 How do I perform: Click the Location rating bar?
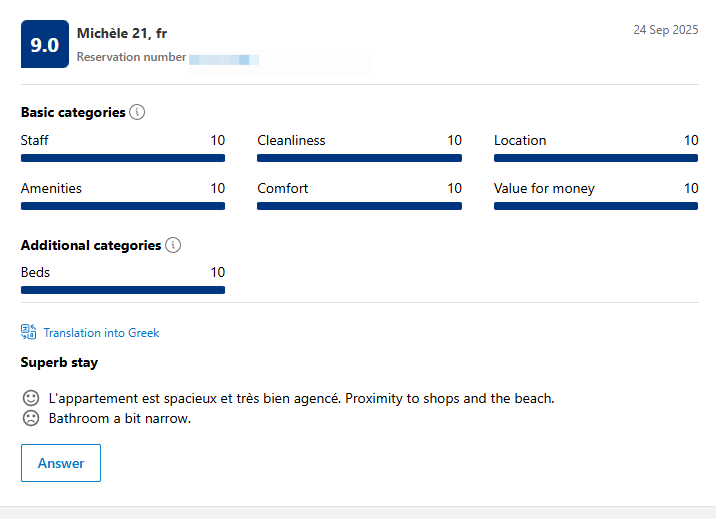596,158
